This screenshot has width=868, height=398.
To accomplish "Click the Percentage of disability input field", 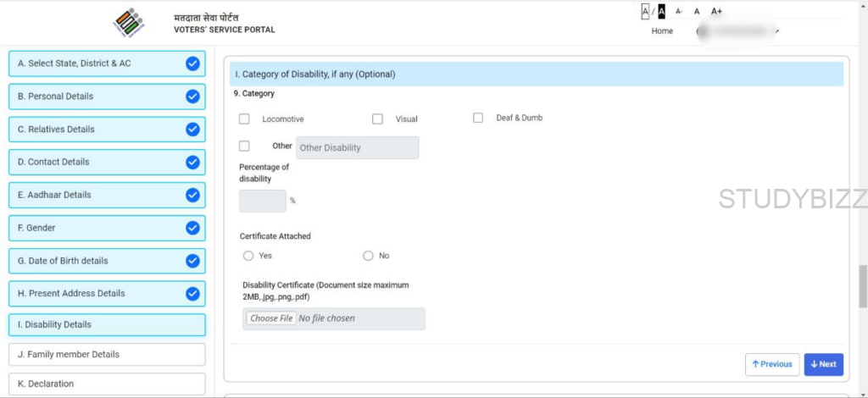I will [263, 201].
